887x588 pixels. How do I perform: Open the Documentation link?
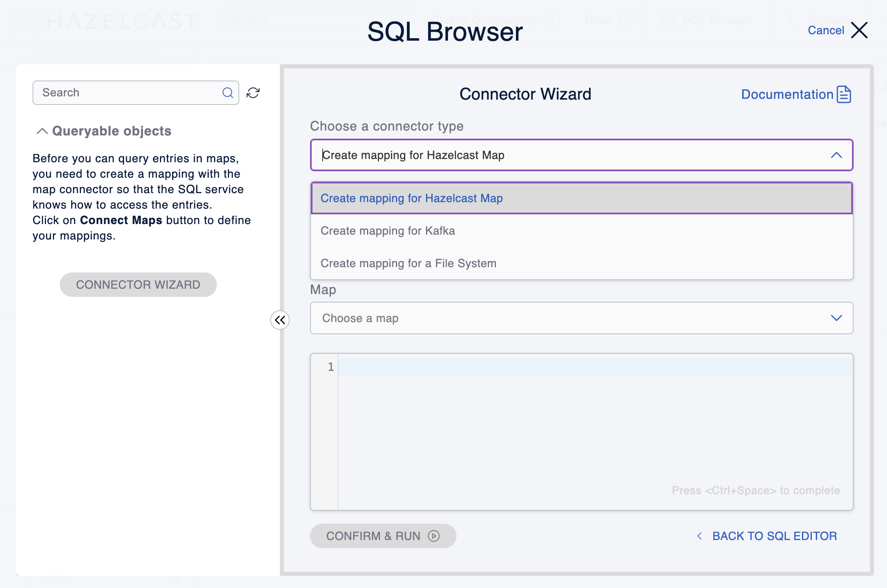tap(787, 94)
